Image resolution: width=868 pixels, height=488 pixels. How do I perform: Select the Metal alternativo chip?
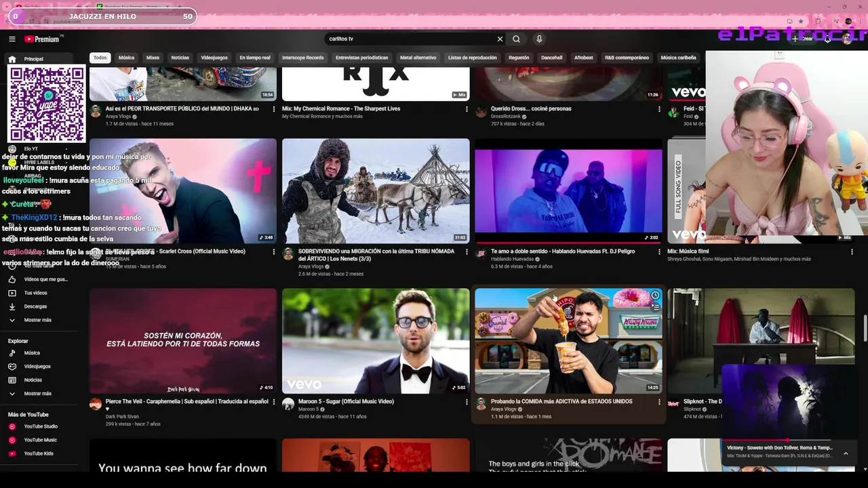click(x=418, y=58)
